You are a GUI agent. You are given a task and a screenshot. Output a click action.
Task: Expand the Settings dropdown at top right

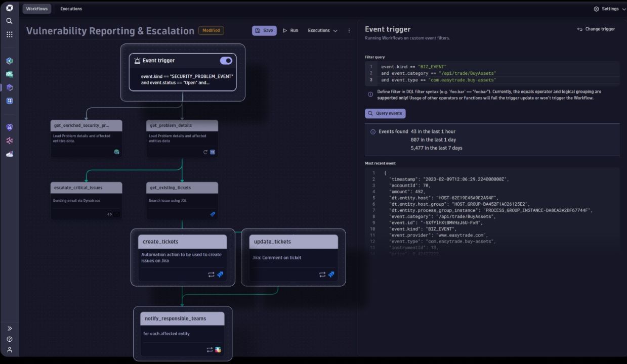tap(609, 9)
